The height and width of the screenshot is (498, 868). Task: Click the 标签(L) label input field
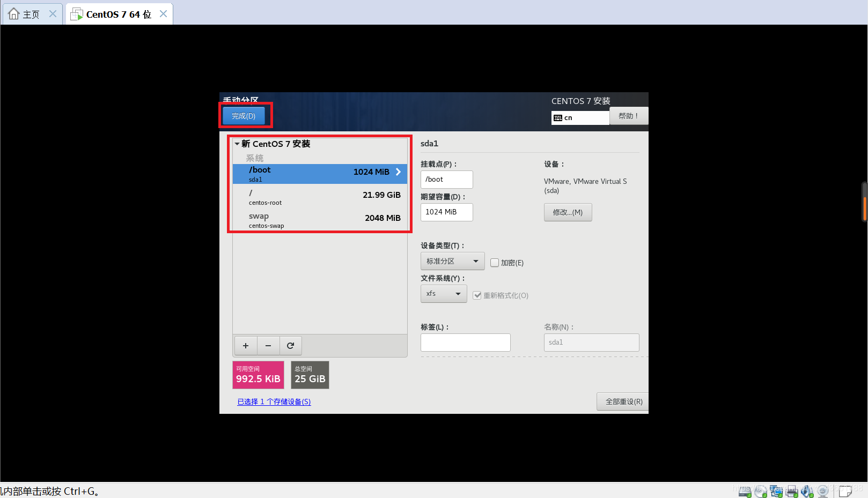click(465, 343)
